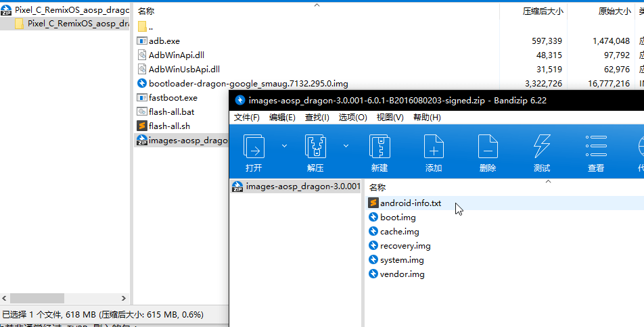Select vendor.img file icon
Image resolution: width=644 pixels, height=327 pixels.
point(373,274)
